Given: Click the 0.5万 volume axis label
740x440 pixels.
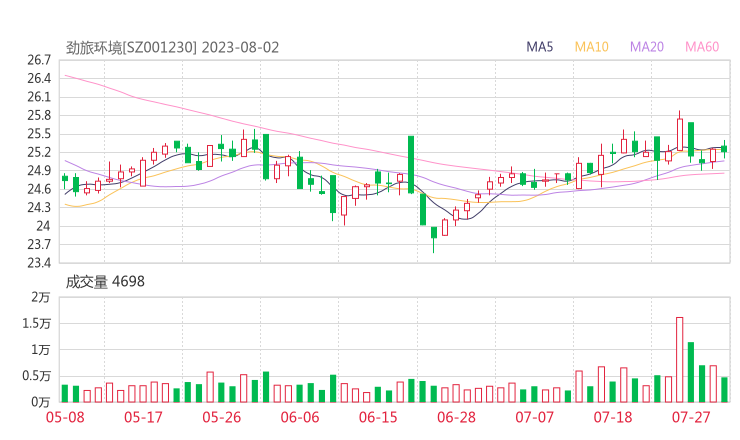Looking at the screenshot, I should coord(36,376).
